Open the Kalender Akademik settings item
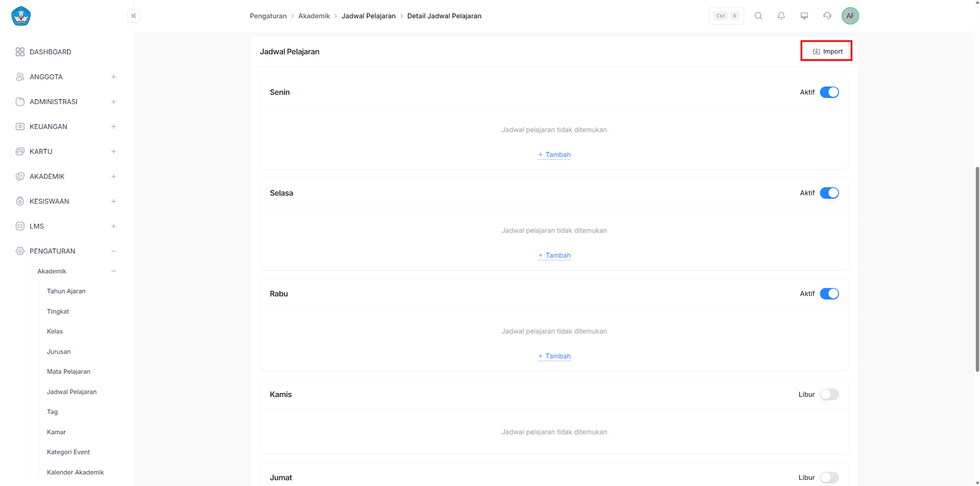This screenshot has width=980, height=486. click(x=75, y=472)
